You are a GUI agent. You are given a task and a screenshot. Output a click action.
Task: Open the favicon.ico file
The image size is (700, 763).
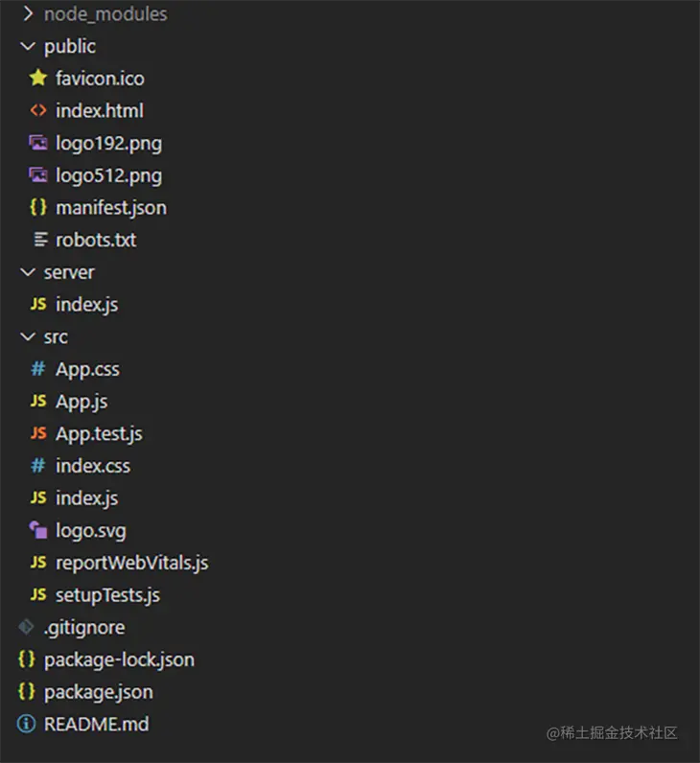coord(100,79)
